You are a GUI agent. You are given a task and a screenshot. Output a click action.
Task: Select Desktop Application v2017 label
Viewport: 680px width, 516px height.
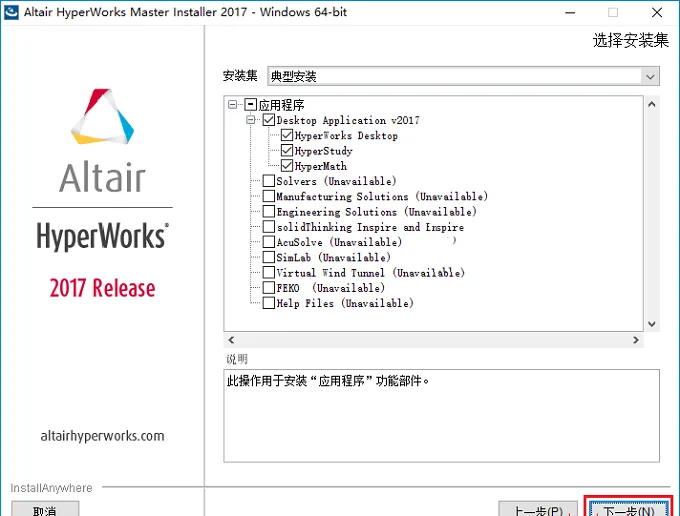[x=348, y=120]
